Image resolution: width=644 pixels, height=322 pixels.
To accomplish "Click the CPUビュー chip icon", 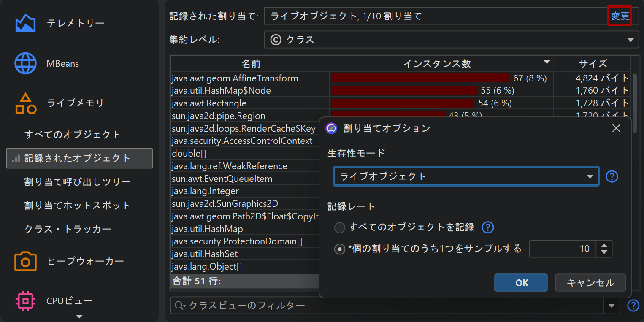I will coord(25,301).
